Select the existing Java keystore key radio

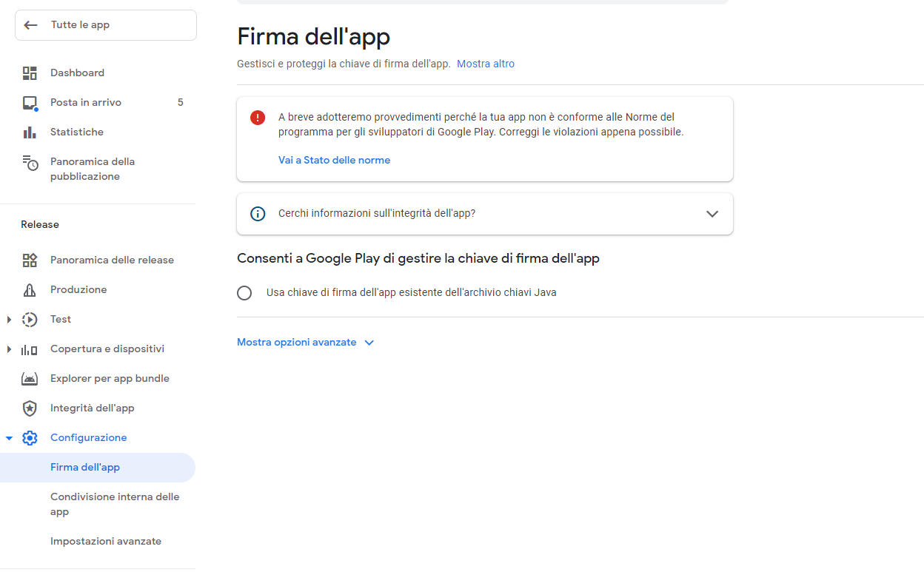pos(244,293)
